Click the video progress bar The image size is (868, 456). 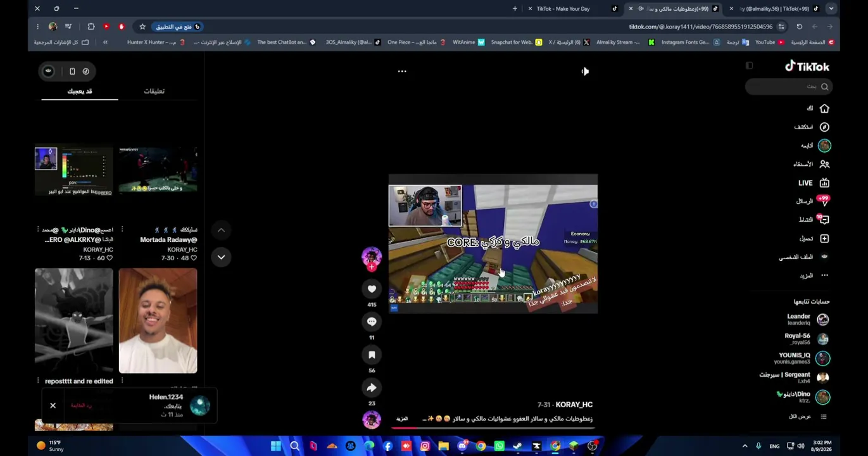pyautogui.click(x=493, y=427)
